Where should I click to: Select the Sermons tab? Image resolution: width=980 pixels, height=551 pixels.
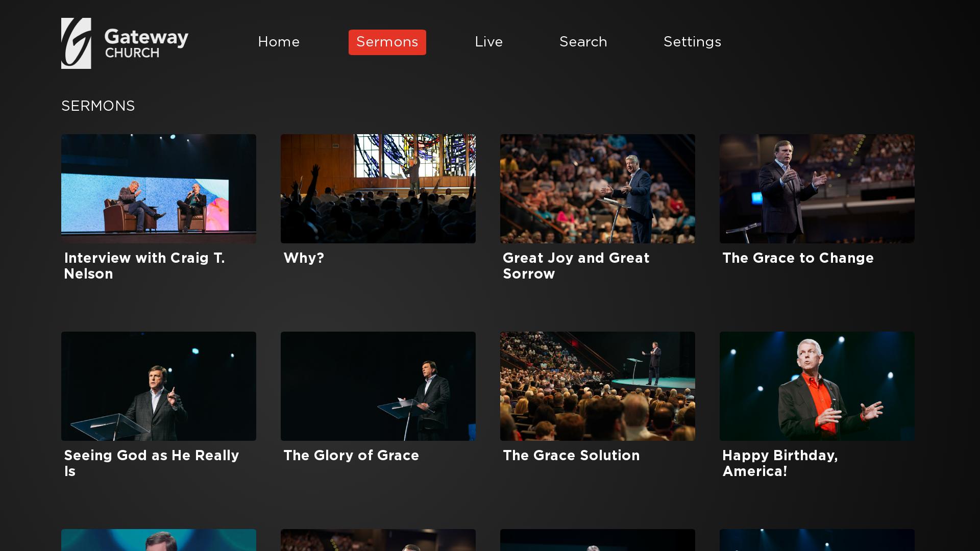[x=387, y=42]
